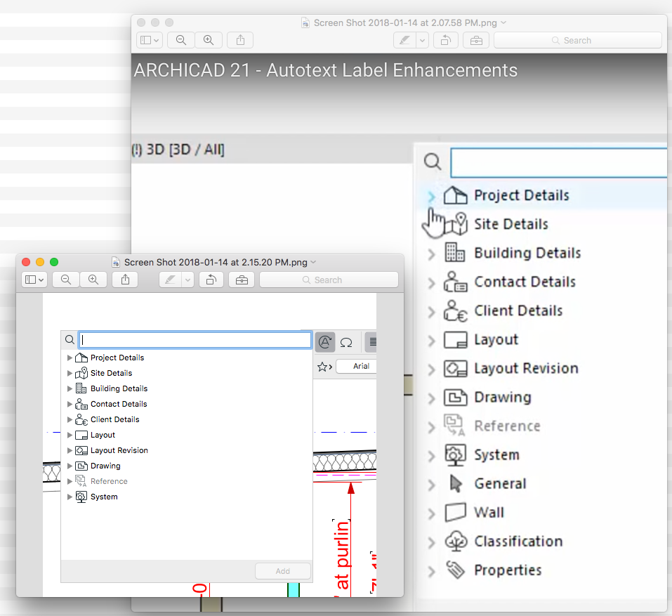Click the Classification tree icon in large list
Screen dimensions: 672x616
pos(456,541)
